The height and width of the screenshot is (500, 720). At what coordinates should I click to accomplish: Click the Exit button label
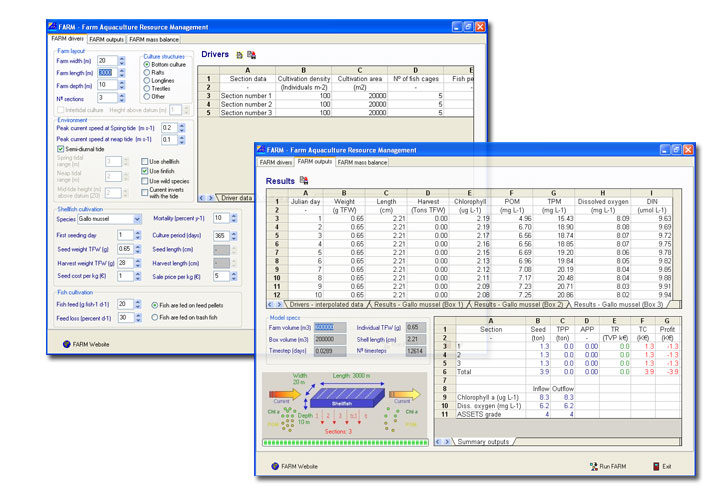click(x=667, y=466)
